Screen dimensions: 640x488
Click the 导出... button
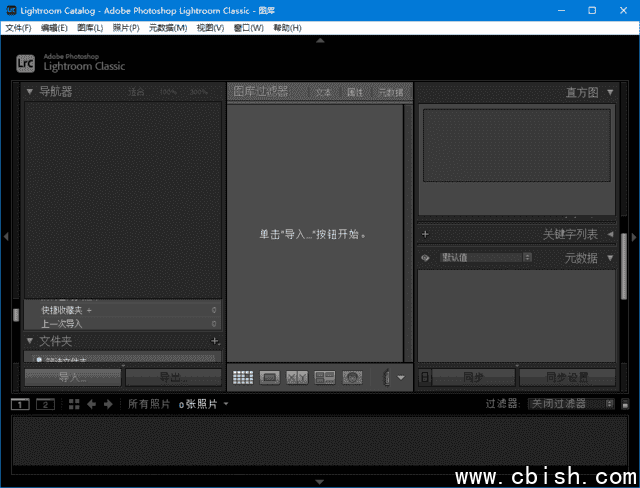[173, 377]
